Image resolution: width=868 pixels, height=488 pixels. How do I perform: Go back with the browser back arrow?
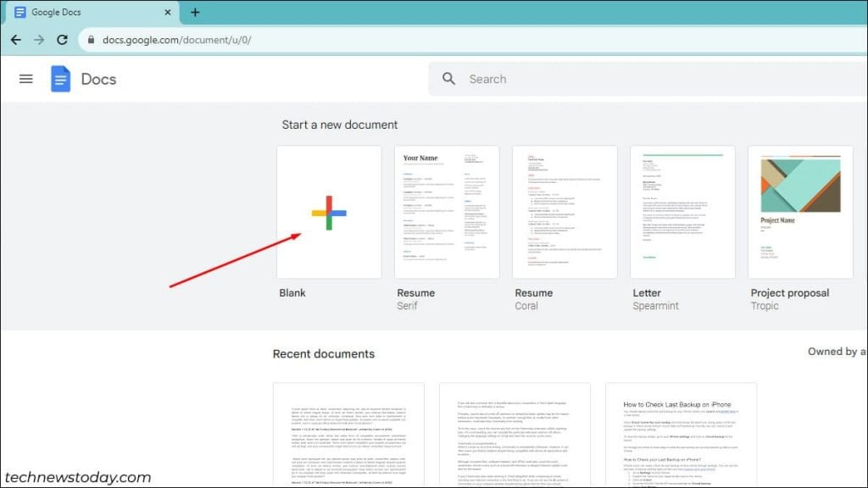[16, 40]
